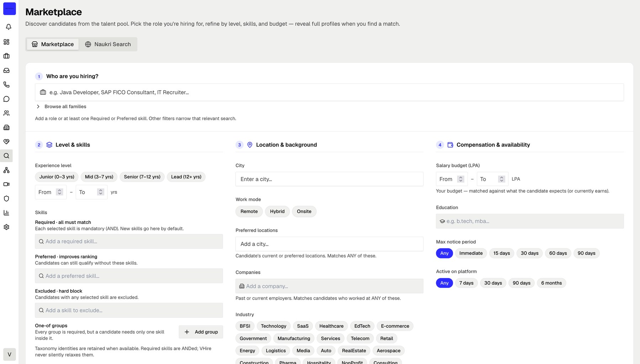
Task: Toggle Lead (12+ yrs) experience chip
Action: (186, 177)
